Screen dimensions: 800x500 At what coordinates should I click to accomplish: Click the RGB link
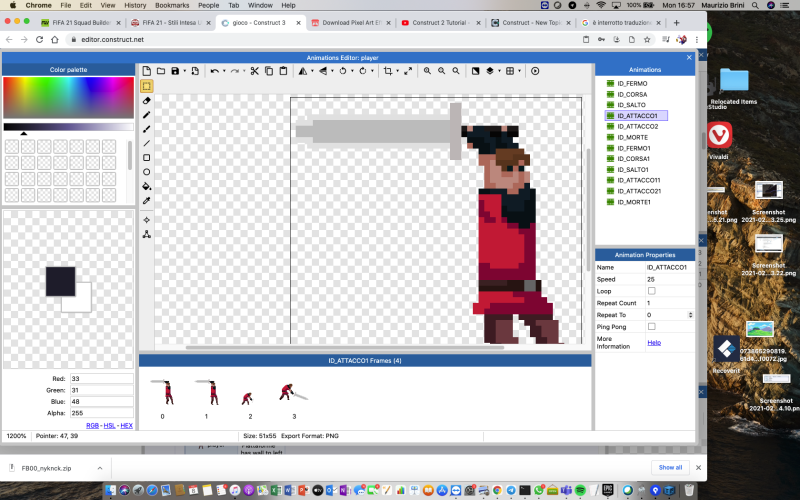pyautogui.click(x=92, y=426)
